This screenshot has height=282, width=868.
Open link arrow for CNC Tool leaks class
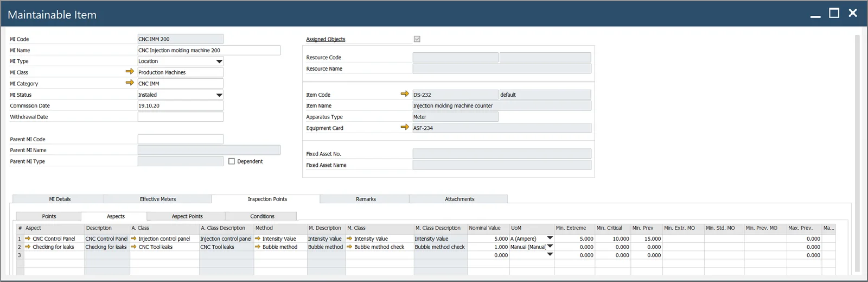coord(133,247)
